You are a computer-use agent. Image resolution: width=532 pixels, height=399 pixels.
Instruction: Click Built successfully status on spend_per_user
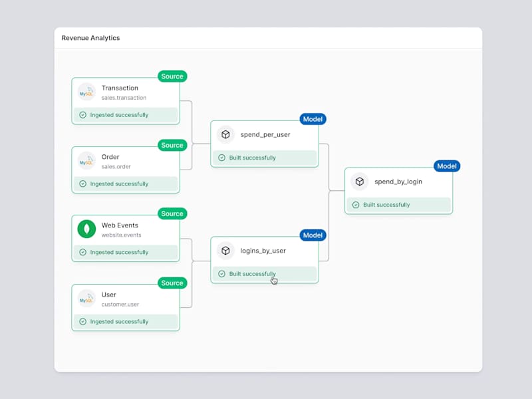pos(265,158)
